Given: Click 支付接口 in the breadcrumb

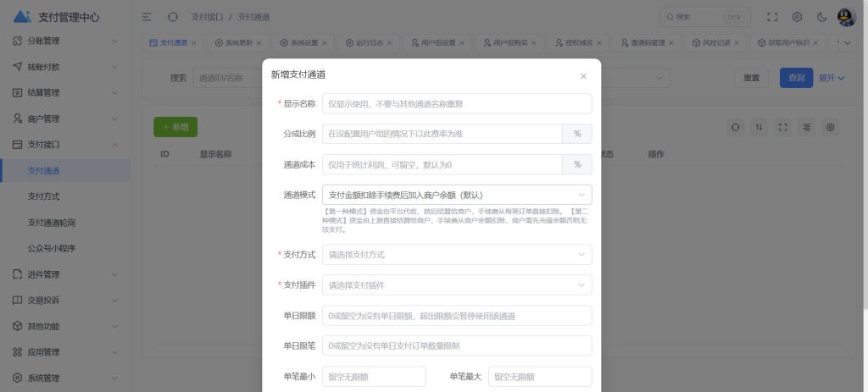Looking at the screenshot, I should coord(207,17).
